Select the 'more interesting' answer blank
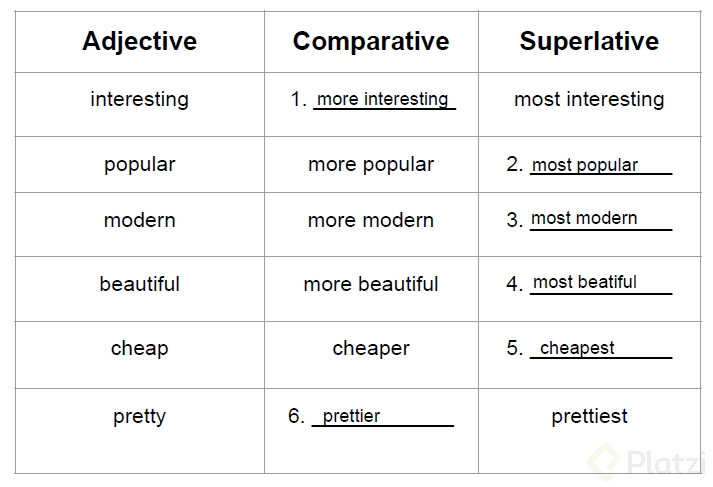The height and width of the screenshot is (487, 713). click(x=383, y=99)
